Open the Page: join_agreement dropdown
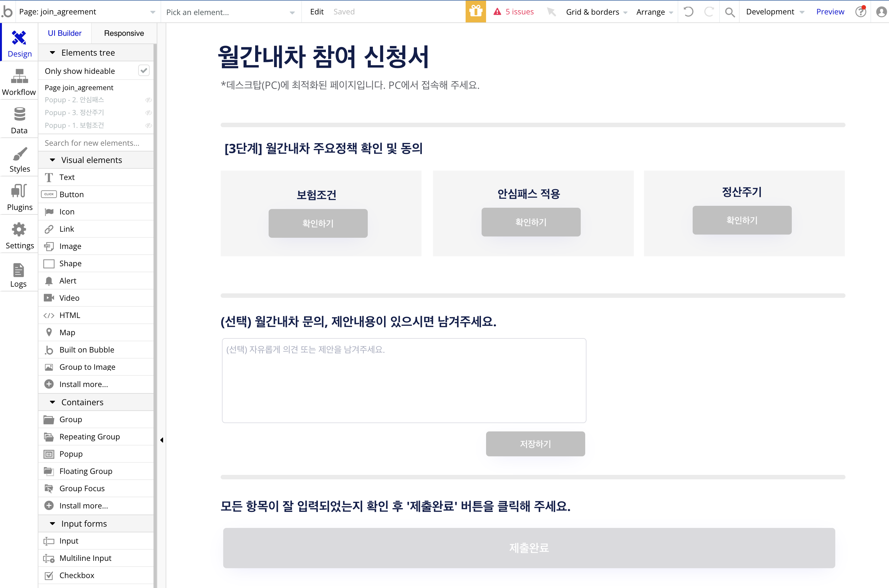The image size is (889, 588). [x=87, y=12]
